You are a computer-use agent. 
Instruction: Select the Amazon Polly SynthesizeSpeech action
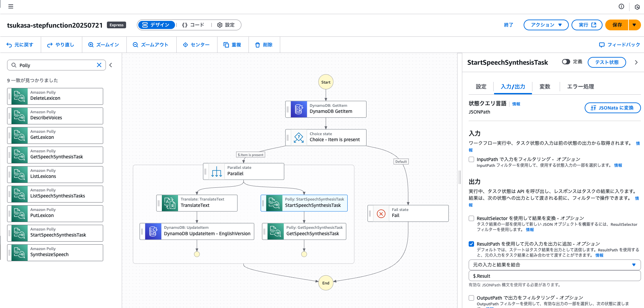[x=55, y=253]
